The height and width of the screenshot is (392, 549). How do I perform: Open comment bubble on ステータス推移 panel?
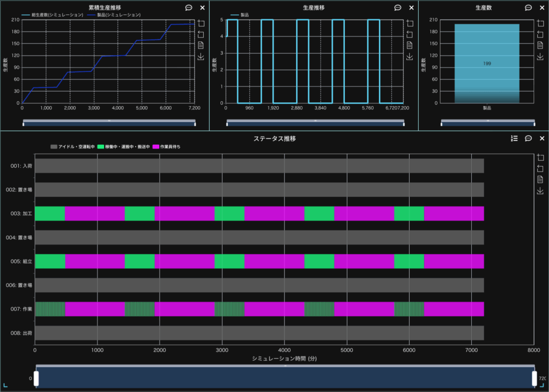[x=528, y=138]
